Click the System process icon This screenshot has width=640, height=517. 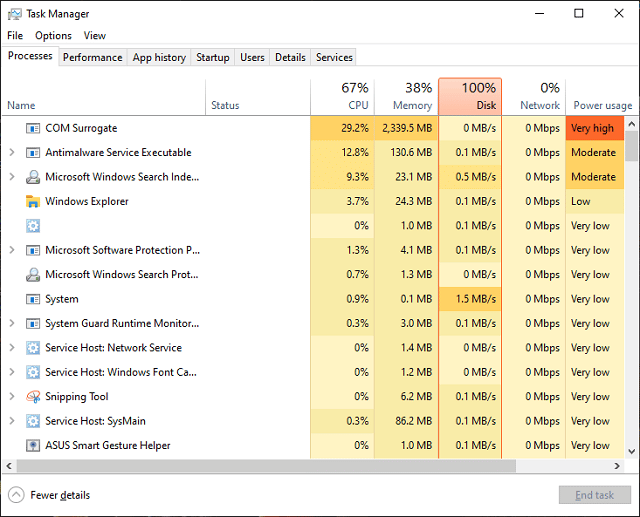tap(33, 299)
